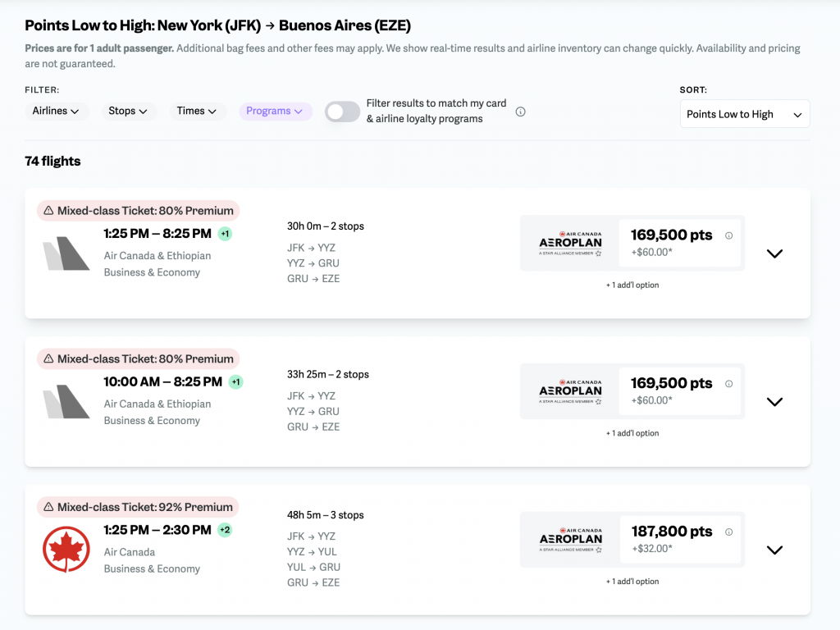The height and width of the screenshot is (630, 840).
Task: Select the 169,500 pts price on 30h 0m flight
Action: [x=679, y=243]
